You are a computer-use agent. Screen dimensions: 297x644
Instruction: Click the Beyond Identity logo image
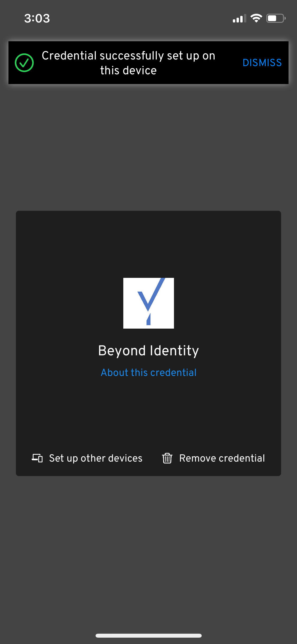pyautogui.click(x=148, y=303)
